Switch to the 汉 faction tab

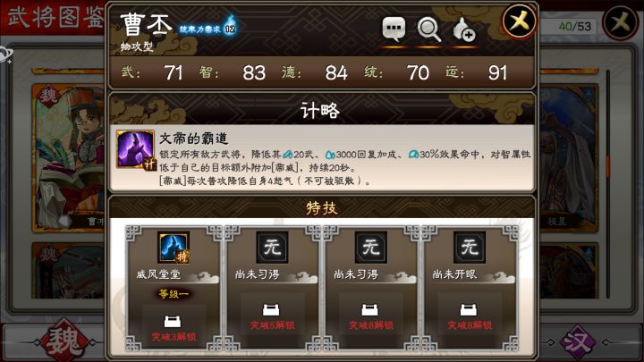[x=577, y=341]
